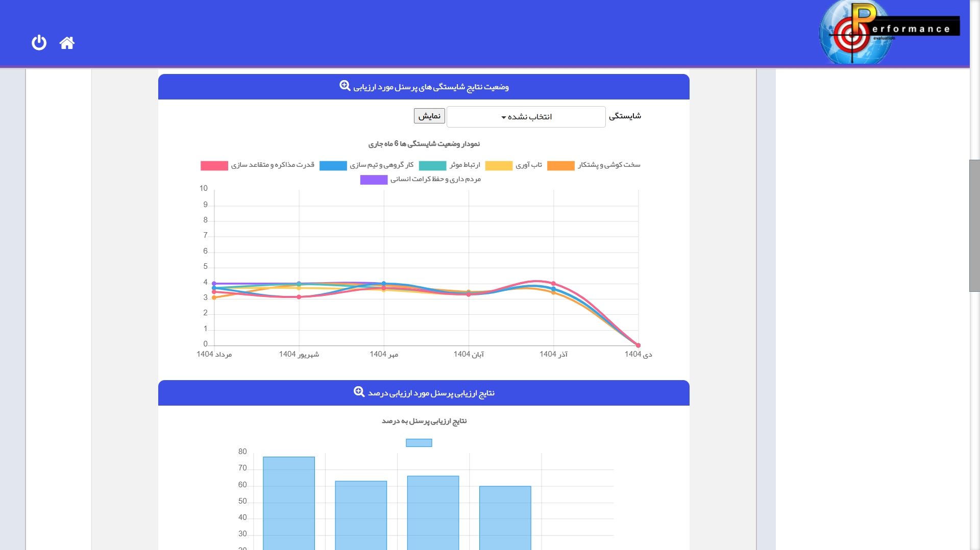Click the آذر 1404 pink data point

click(x=553, y=284)
